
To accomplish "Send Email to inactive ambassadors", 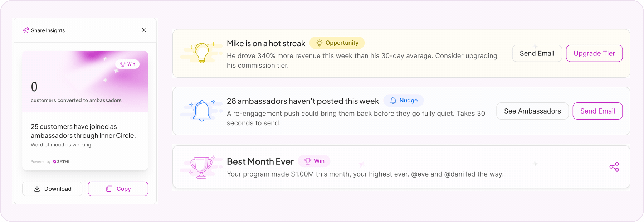I will point(597,111).
